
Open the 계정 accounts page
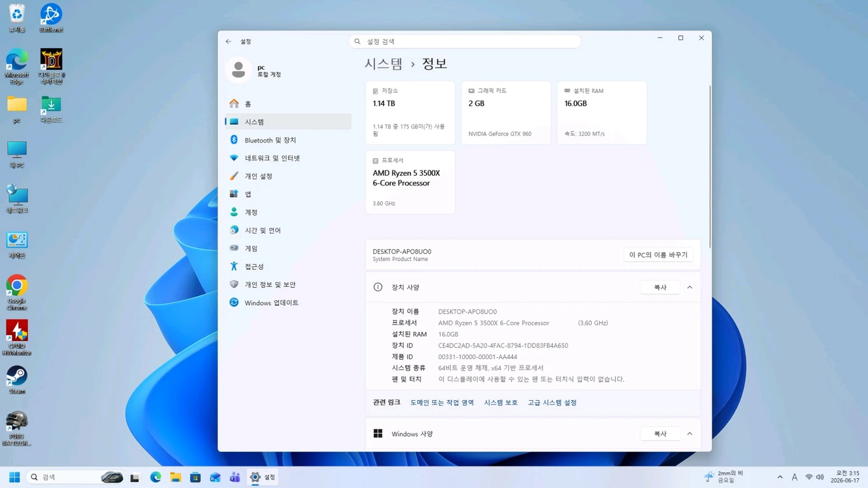[288, 212]
